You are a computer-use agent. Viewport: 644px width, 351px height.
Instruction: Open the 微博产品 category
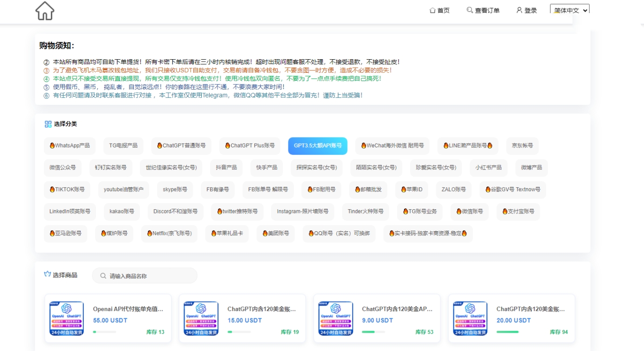click(x=531, y=168)
